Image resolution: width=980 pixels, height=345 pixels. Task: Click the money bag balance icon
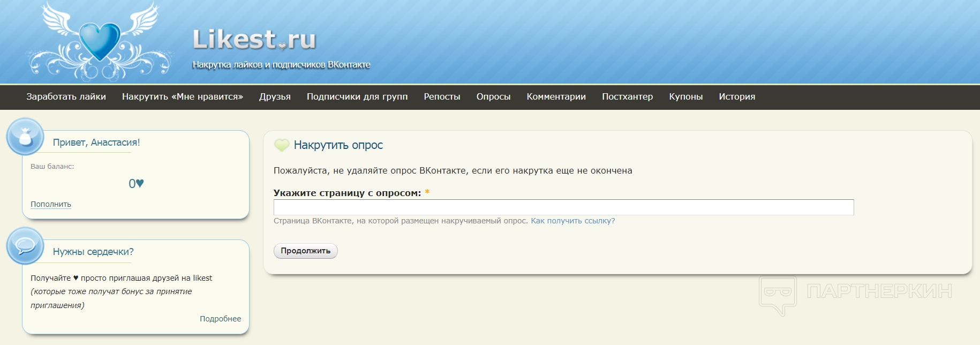pyautogui.click(x=25, y=137)
